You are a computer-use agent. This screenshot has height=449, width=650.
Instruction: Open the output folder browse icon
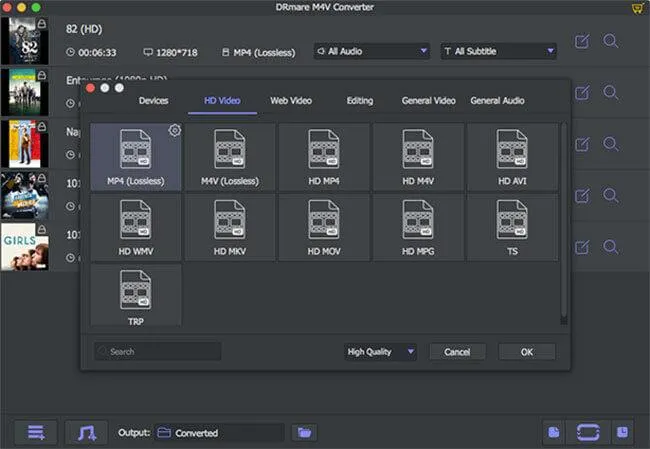(x=304, y=432)
